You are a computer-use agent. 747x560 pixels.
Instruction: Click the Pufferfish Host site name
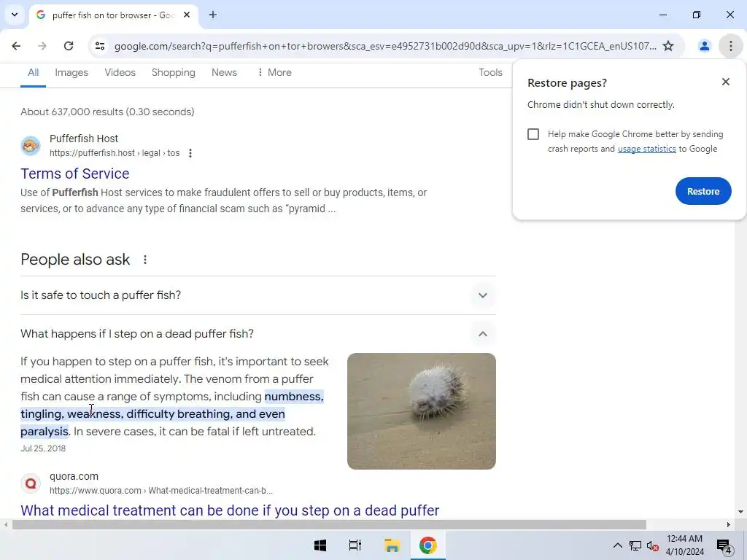[x=84, y=139]
